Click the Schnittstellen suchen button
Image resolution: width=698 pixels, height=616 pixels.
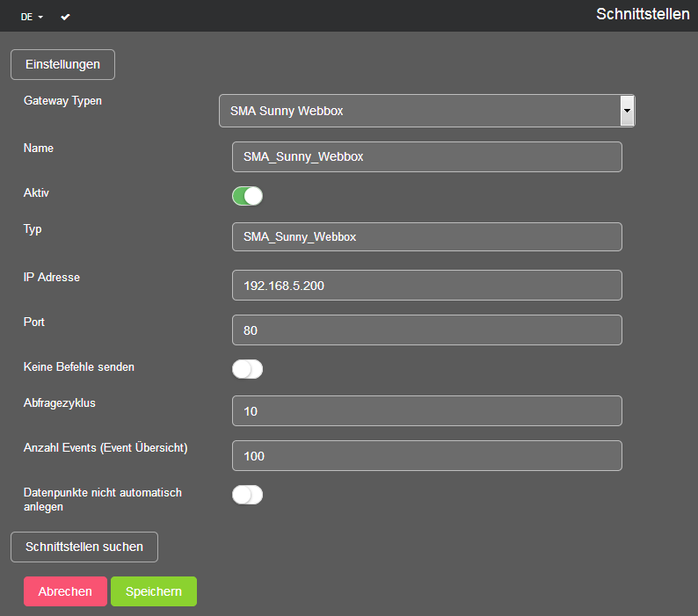pyautogui.click(x=84, y=547)
